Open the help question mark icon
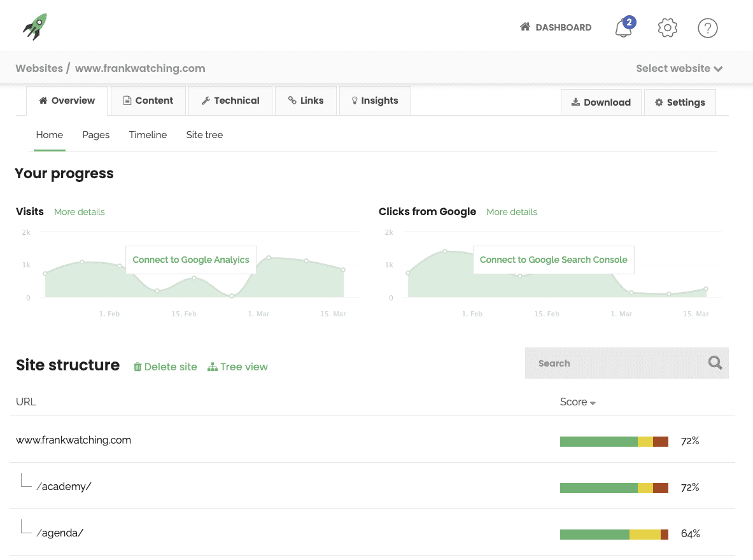 [707, 28]
